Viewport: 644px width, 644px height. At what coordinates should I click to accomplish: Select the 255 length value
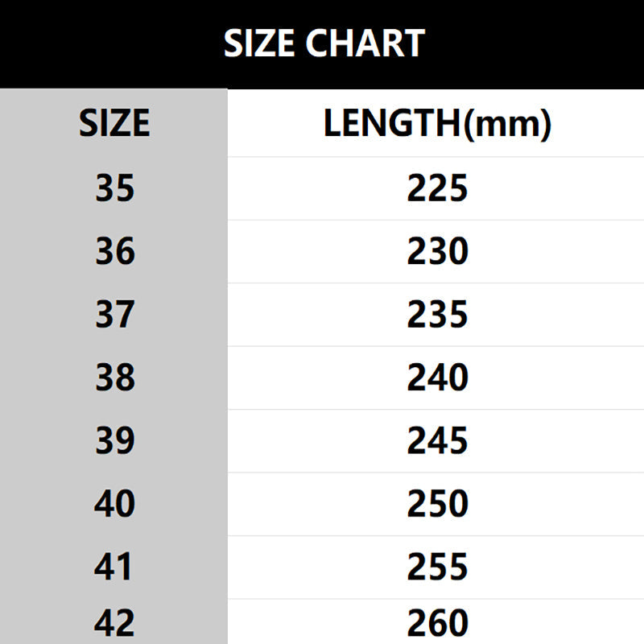coord(437,568)
